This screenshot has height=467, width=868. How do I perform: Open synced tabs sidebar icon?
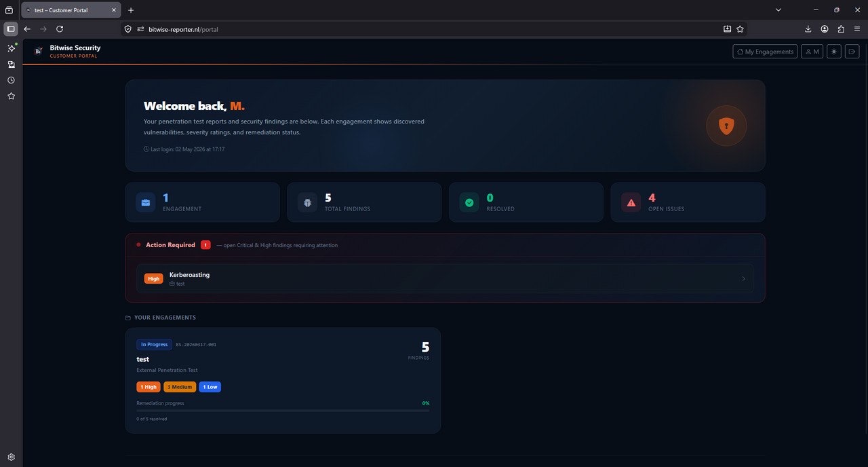click(11, 64)
